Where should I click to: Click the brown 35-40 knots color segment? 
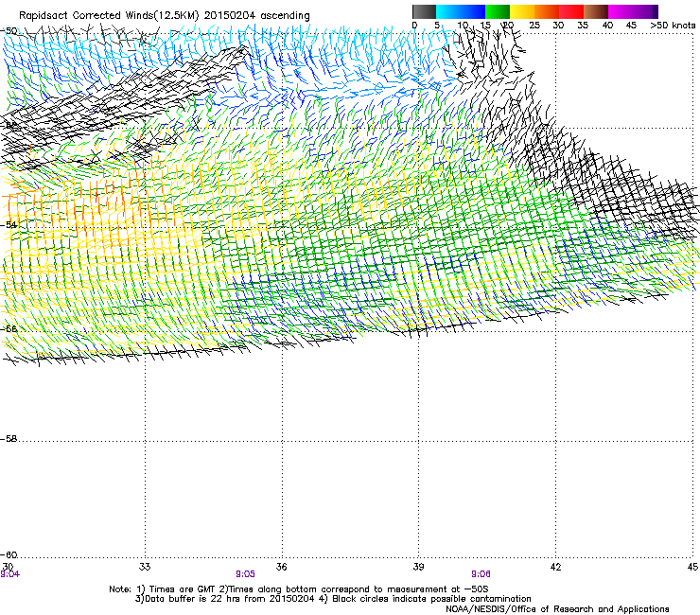coord(596,11)
